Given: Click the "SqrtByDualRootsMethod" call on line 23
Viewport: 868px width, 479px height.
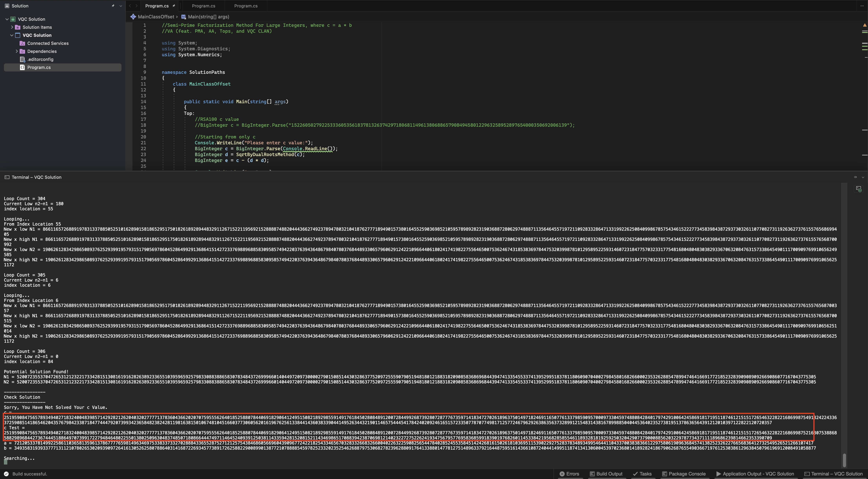Looking at the screenshot, I should tap(265, 154).
